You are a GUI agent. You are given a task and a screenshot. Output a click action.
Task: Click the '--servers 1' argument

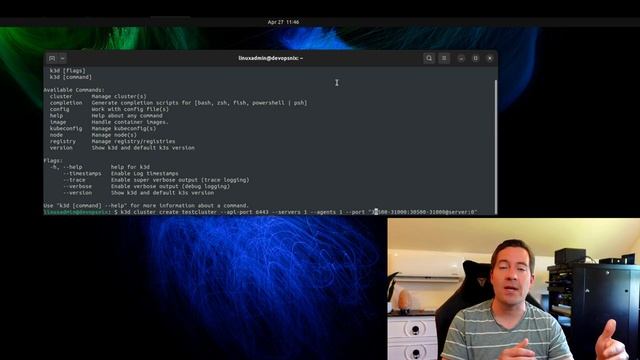pyautogui.click(x=289, y=212)
